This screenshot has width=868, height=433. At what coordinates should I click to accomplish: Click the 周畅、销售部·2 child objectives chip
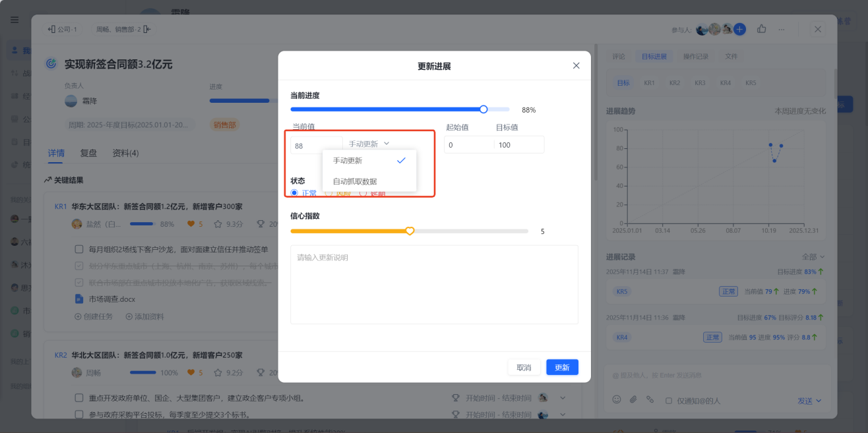tap(123, 29)
